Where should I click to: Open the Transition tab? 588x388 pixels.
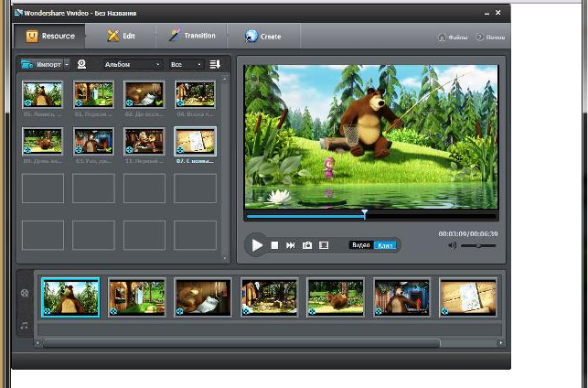pos(192,36)
